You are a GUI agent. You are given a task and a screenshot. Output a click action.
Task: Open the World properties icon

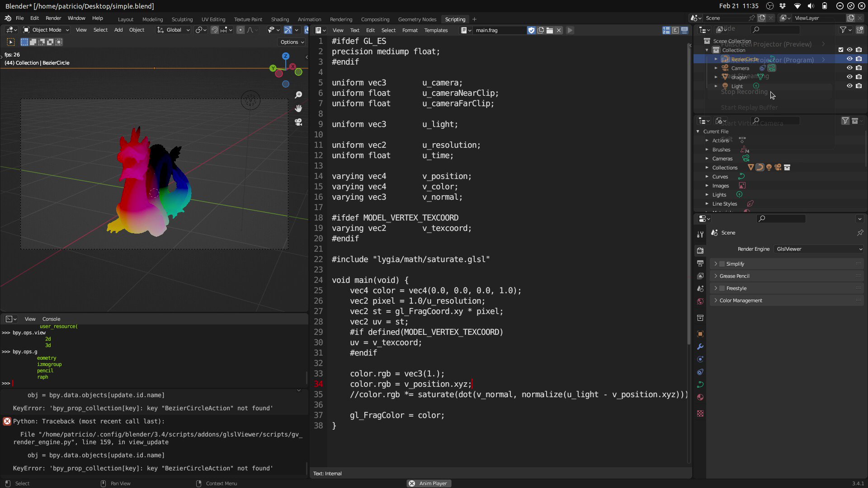[x=700, y=301]
